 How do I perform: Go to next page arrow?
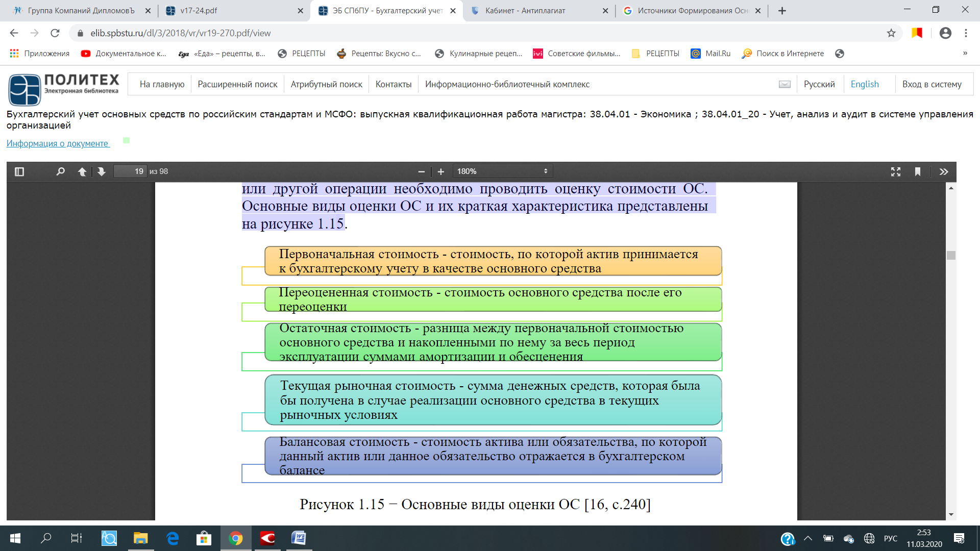tap(102, 171)
